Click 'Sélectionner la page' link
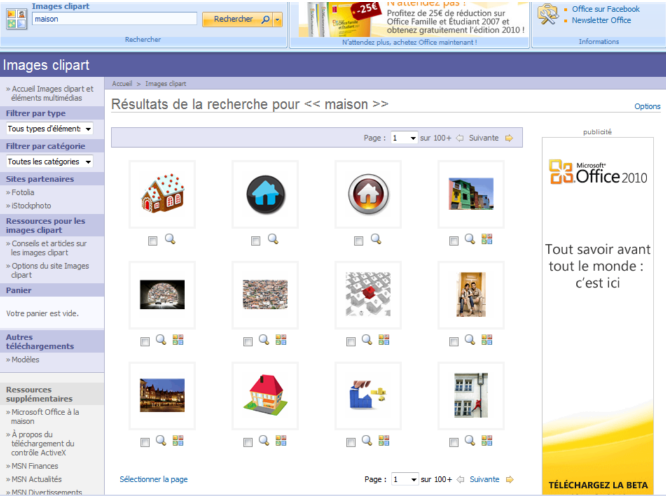666x504 pixels. point(153,479)
